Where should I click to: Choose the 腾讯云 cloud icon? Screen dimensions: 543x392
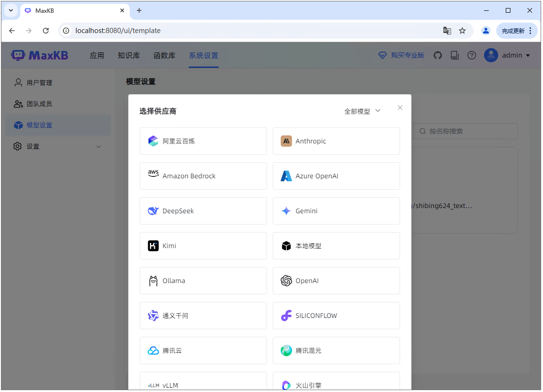(153, 351)
